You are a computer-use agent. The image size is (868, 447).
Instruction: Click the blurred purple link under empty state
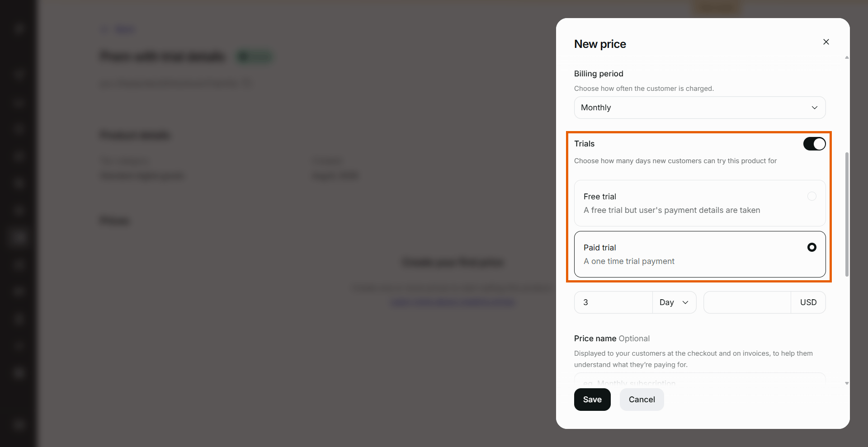click(452, 302)
